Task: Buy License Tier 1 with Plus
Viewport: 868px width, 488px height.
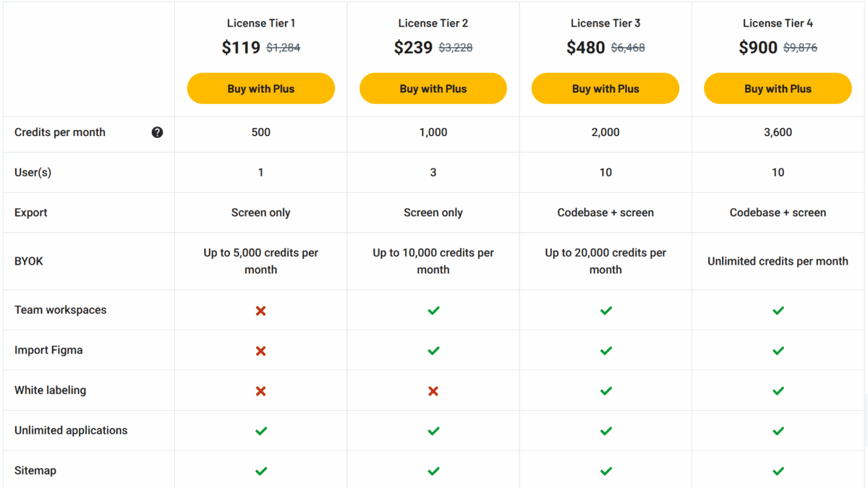Action: coord(261,89)
